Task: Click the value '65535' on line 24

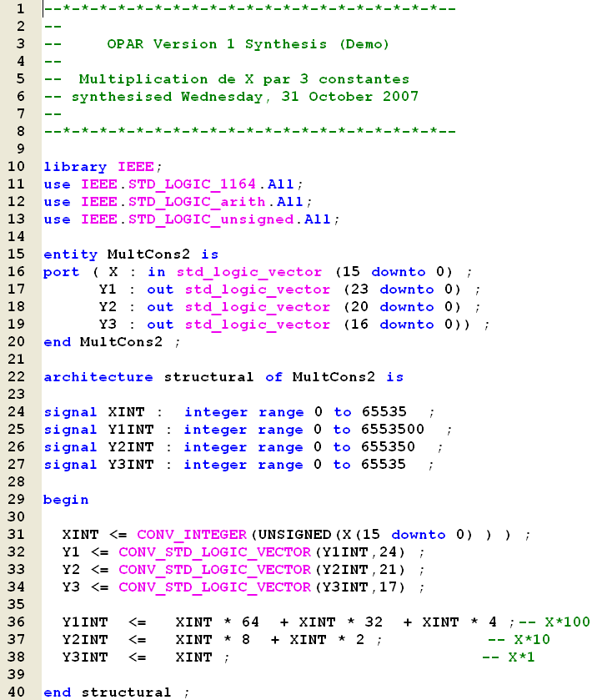Action: pyautogui.click(x=384, y=411)
